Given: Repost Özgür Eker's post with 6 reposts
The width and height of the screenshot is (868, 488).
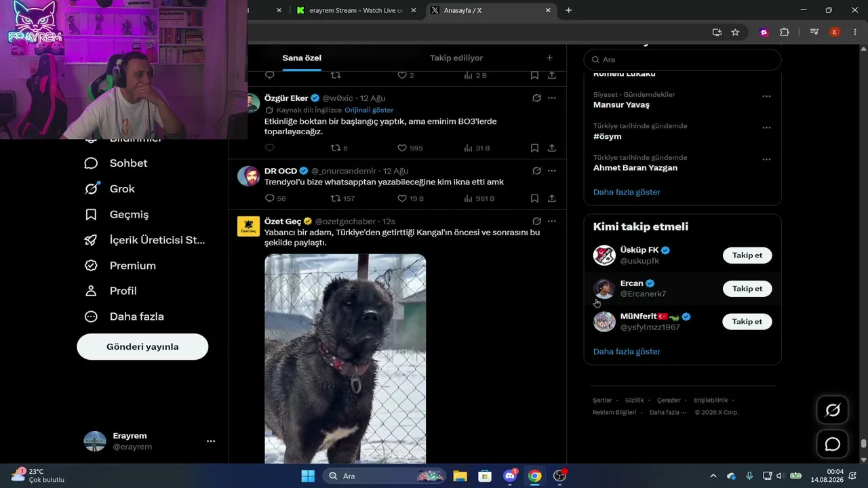Looking at the screenshot, I should pyautogui.click(x=338, y=148).
